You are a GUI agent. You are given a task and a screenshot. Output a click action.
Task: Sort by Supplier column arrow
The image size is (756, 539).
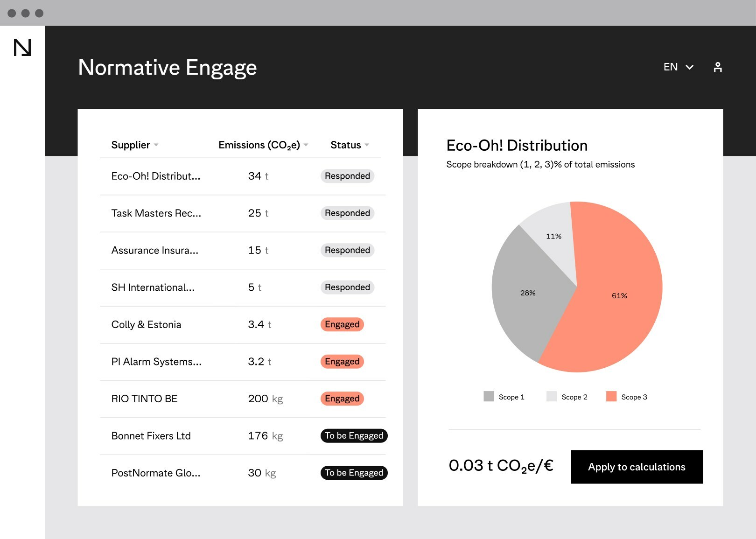pos(156,145)
